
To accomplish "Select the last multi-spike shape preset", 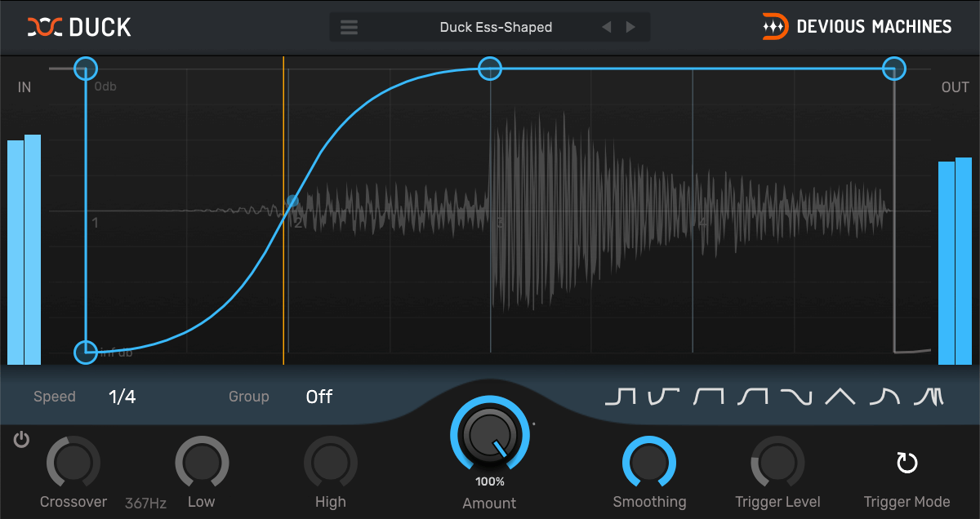I will point(929,397).
